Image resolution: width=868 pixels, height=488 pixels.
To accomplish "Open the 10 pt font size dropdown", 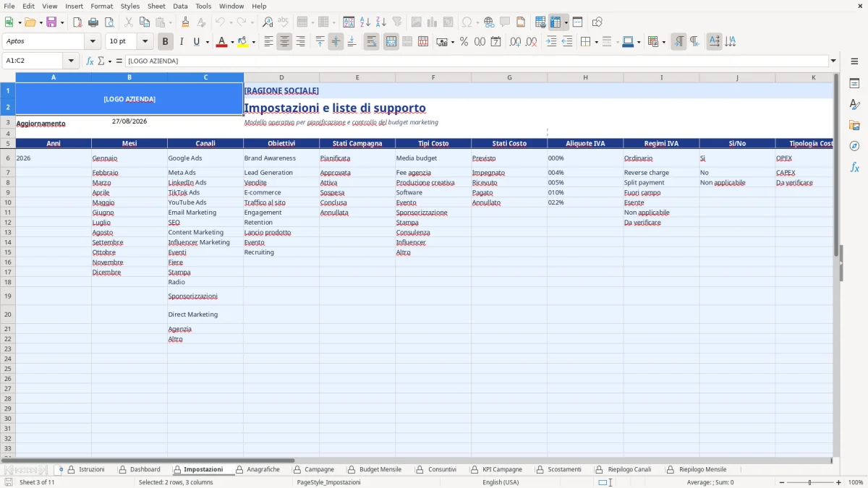I will pyautogui.click(x=145, y=42).
